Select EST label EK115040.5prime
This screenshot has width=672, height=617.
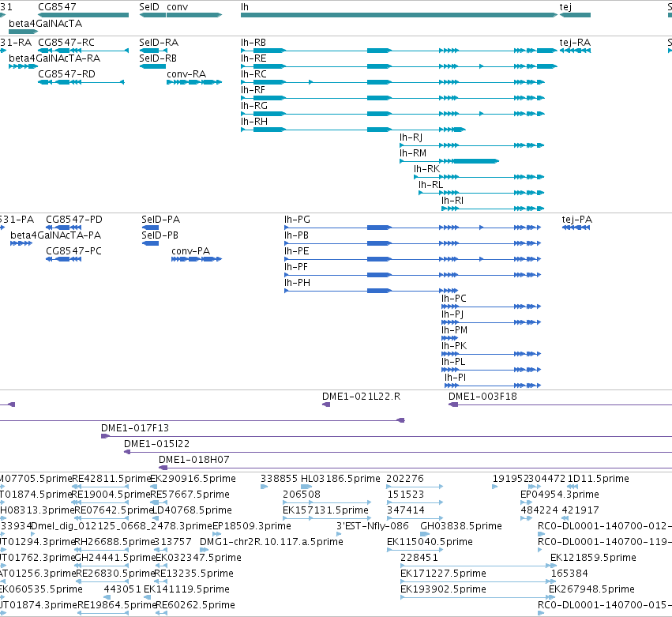point(430,543)
